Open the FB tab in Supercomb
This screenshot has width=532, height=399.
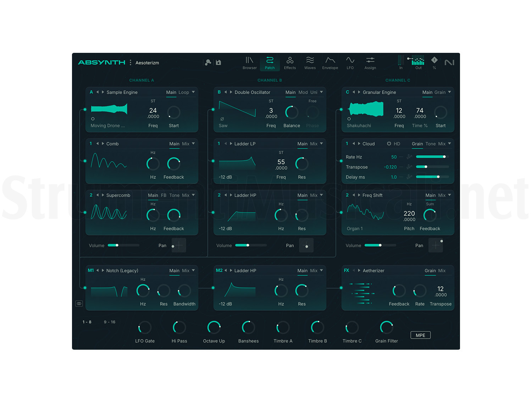(164, 195)
